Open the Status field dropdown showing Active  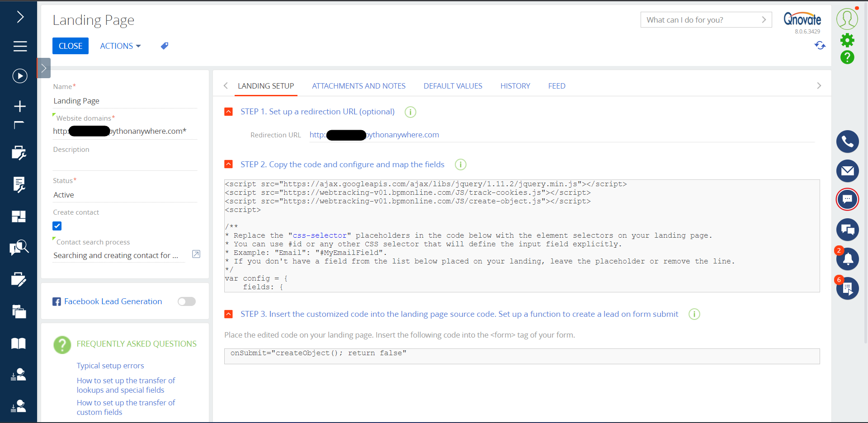125,195
